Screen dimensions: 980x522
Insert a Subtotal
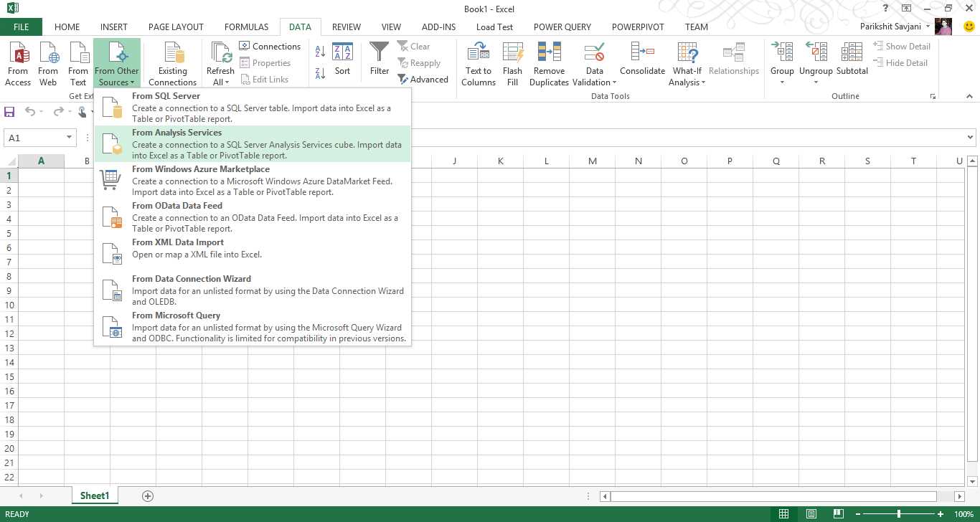(x=852, y=63)
